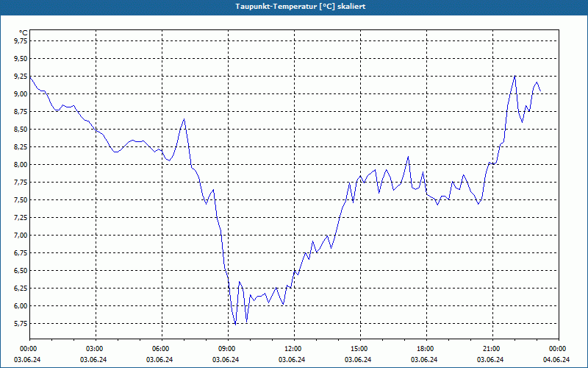Click the 00:00 time label above 03.06.24
Viewport: 588px width, 368px height.
point(27,349)
